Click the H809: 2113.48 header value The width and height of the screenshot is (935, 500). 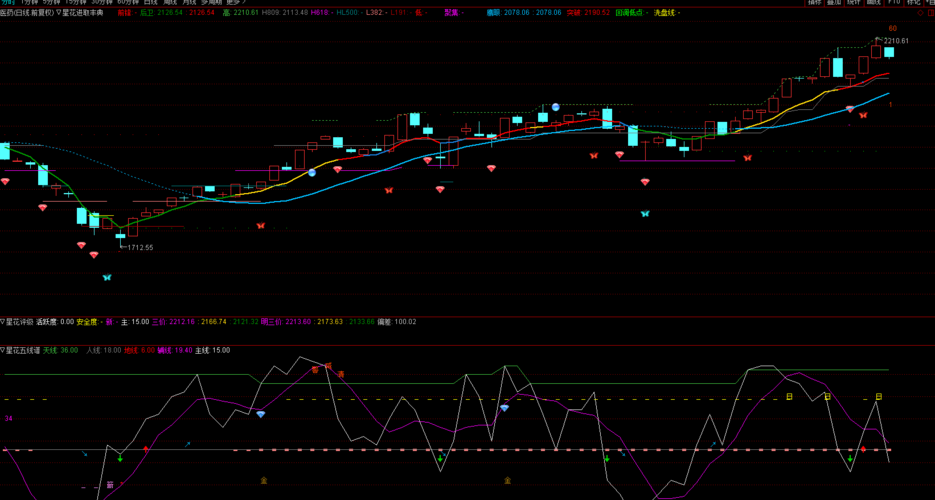click(x=285, y=12)
